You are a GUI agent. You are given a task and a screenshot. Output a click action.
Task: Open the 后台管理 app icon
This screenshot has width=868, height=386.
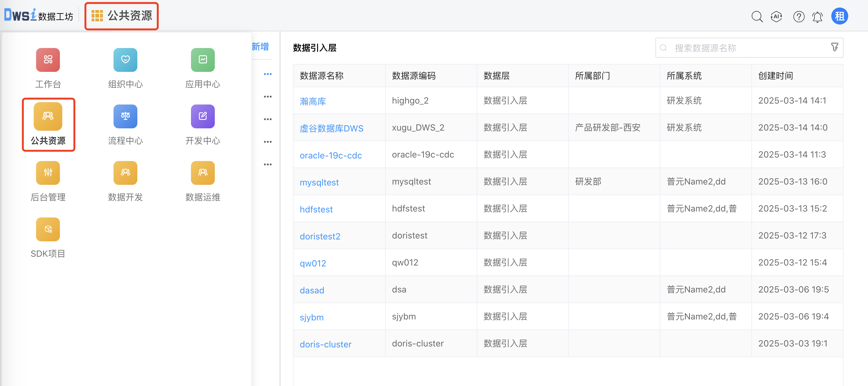point(48,173)
